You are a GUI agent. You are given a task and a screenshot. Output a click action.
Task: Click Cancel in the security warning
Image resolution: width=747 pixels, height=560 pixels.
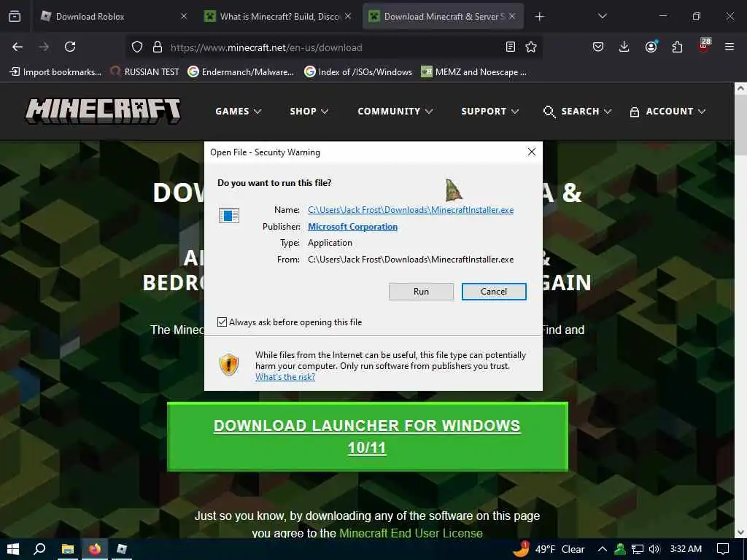494,292
